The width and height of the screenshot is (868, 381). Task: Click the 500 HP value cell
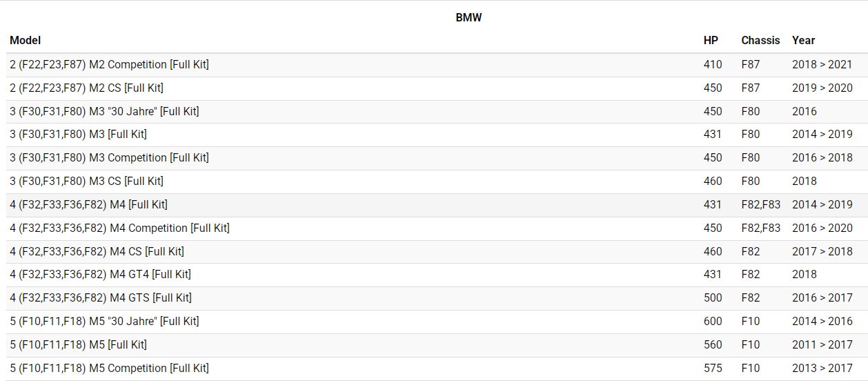[x=713, y=298]
